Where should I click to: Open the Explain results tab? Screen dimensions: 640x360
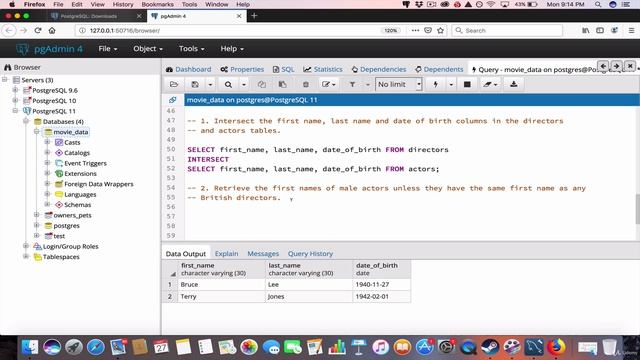pyautogui.click(x=227, y=253)
